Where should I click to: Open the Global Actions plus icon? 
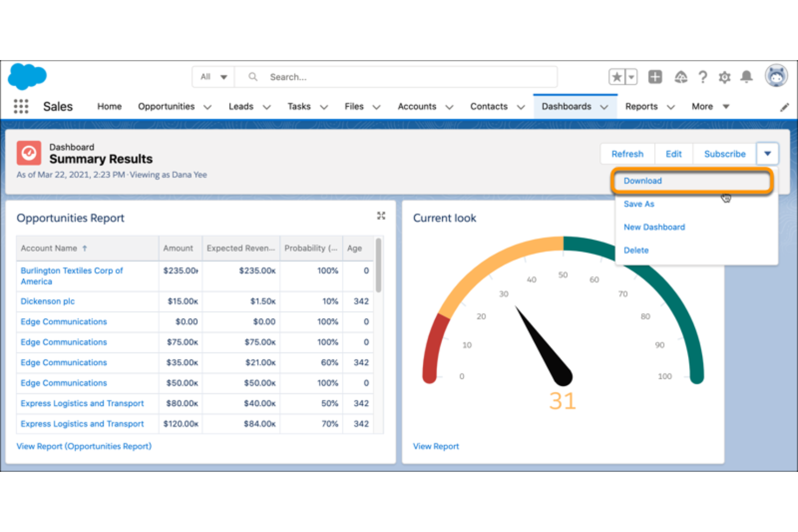coord(655,77)
